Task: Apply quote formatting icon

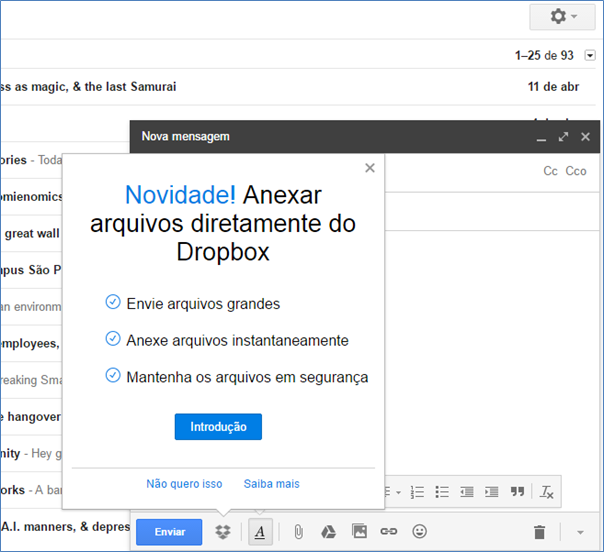Action: [517, 492]
